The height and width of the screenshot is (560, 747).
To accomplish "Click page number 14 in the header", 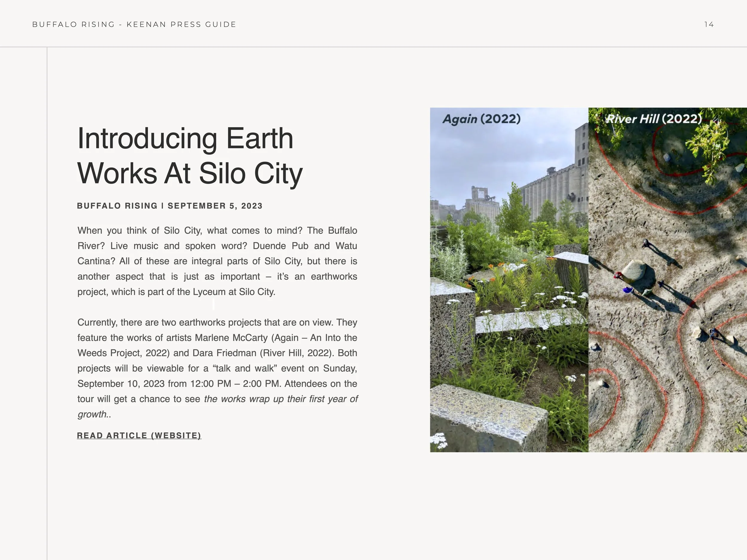I will [709, 24].
